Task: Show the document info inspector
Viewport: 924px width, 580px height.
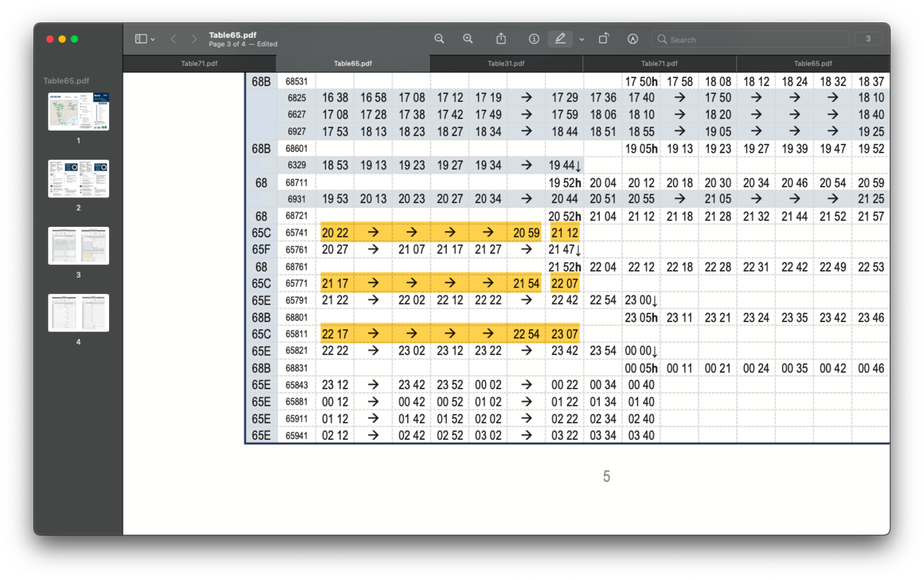Action: 534,39
